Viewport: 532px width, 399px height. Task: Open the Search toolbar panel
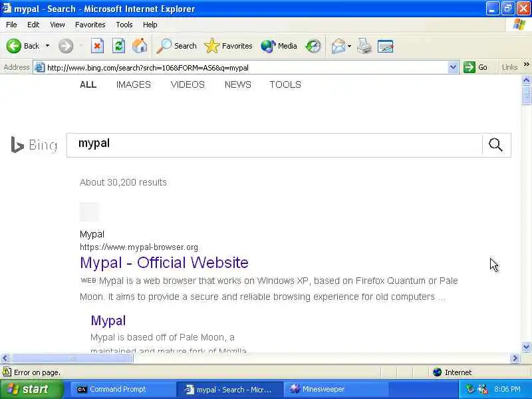click(176, 46)
